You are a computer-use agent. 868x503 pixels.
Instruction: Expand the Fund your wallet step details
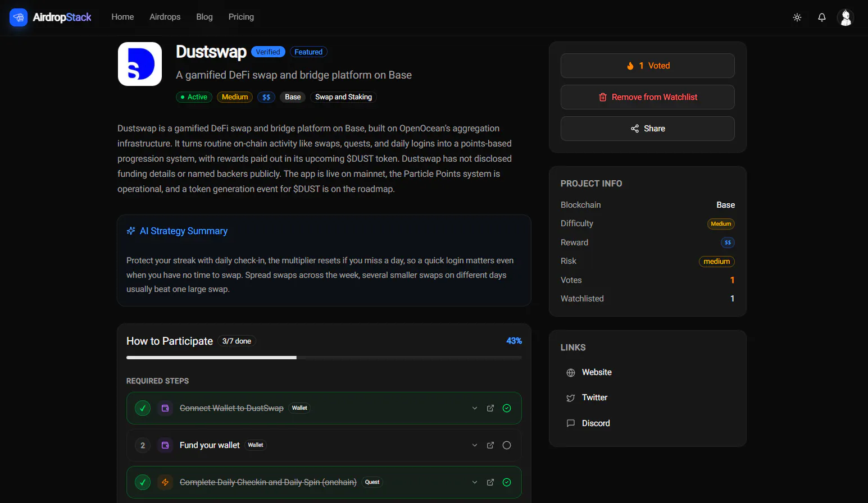475,445
